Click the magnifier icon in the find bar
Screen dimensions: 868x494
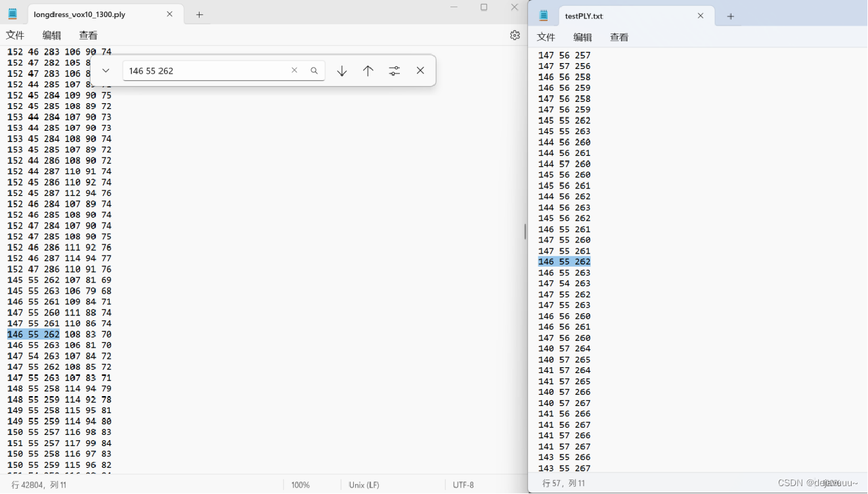(x=314, y=70)
